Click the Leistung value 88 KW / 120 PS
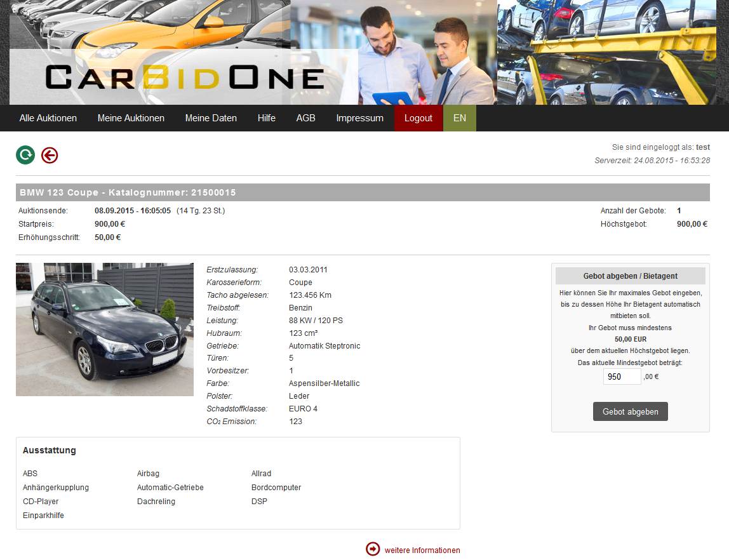The height and width of the screenshot is (560, 729). click(x=316, y=321)
